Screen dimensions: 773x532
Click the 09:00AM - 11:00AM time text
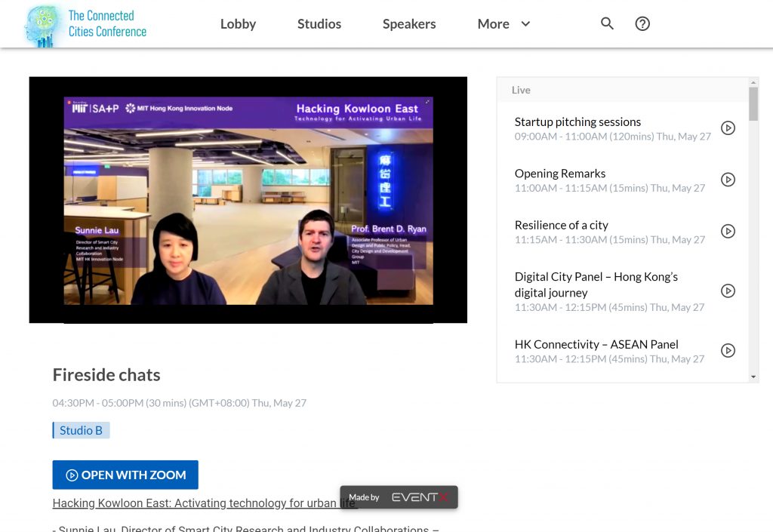[x=612, y=137]
